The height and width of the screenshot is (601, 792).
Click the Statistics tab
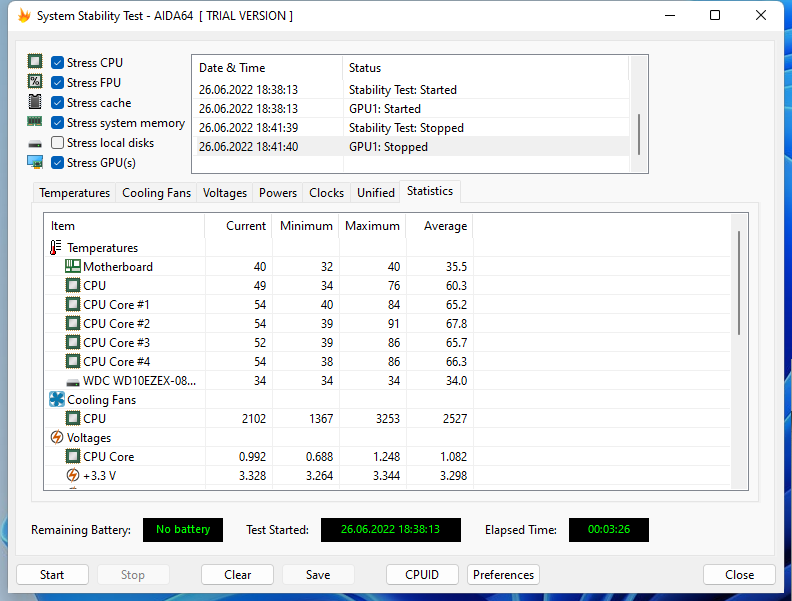[x=430, y=191]
